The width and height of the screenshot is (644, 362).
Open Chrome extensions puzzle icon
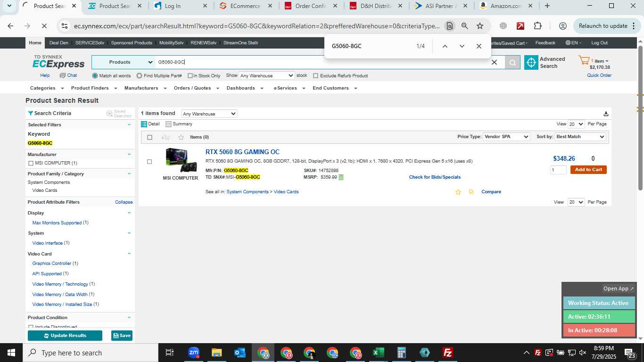coord(537,26)
